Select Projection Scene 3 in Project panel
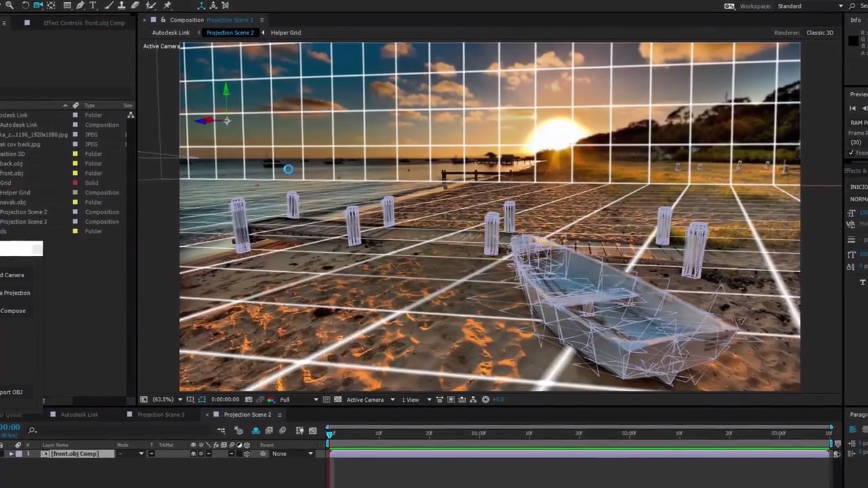The width and height of the screenshot is (868, 488). coord(23,222)
